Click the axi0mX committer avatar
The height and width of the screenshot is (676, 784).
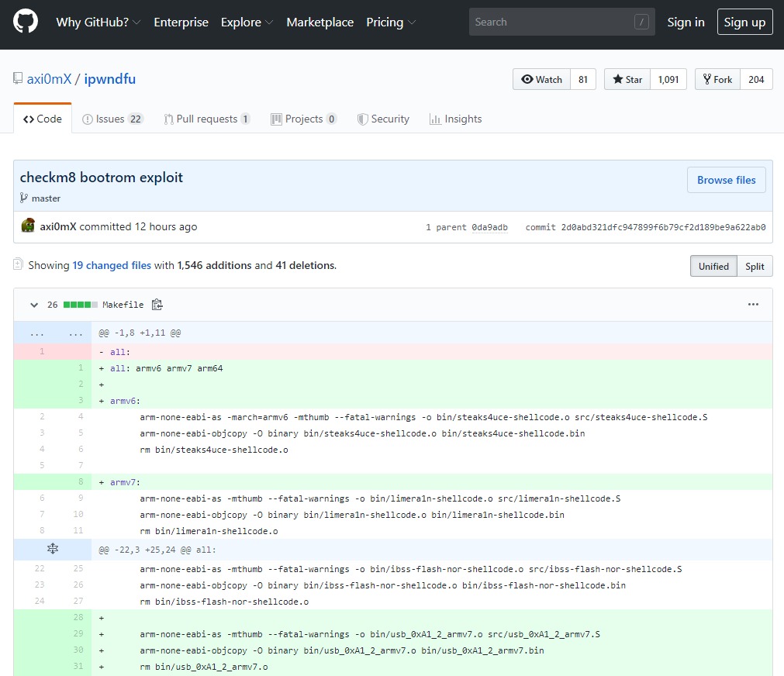[x=28, y=226]
